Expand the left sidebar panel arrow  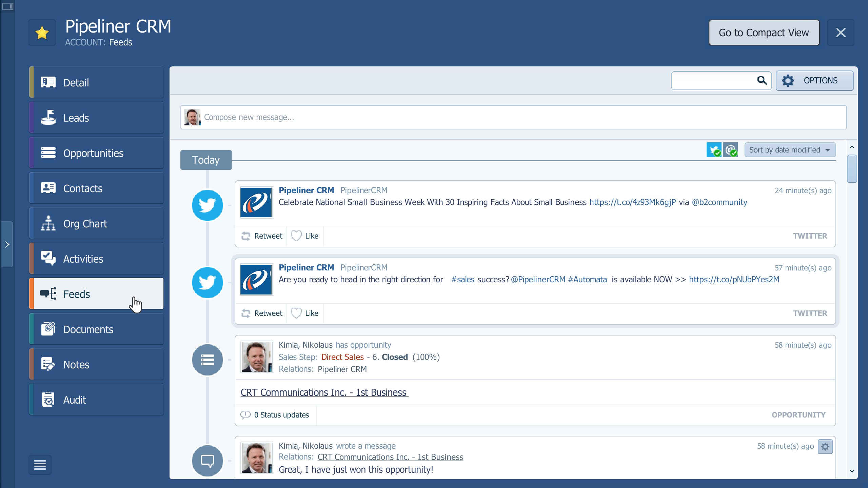7,245
